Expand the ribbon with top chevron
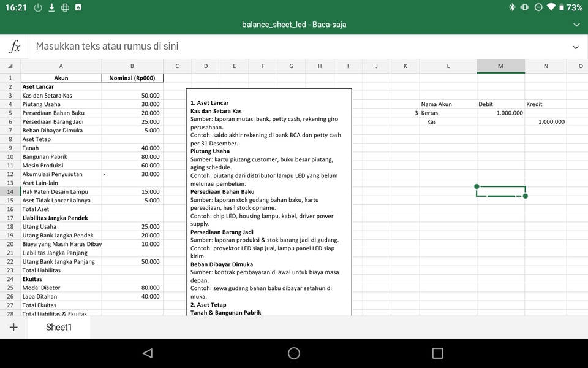The width and height of the screenshot is (588, 368). (576, 25)
